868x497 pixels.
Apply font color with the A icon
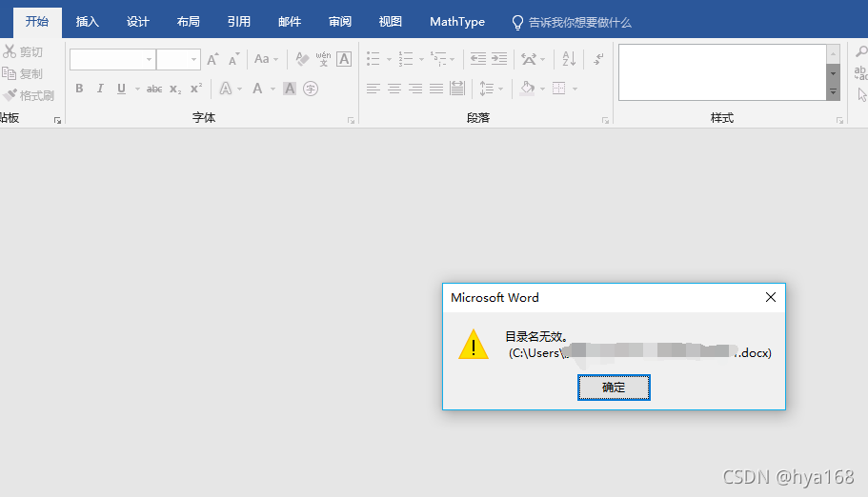click(x=257, y=89)
